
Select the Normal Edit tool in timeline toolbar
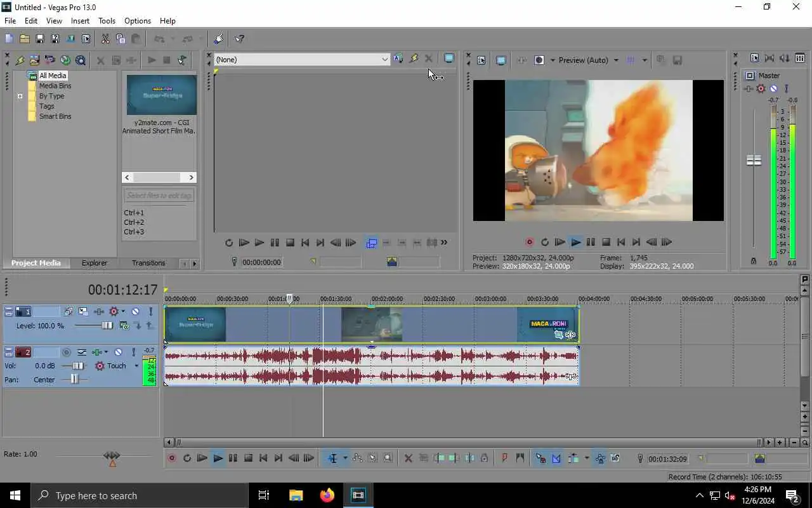tap(332, 458)
